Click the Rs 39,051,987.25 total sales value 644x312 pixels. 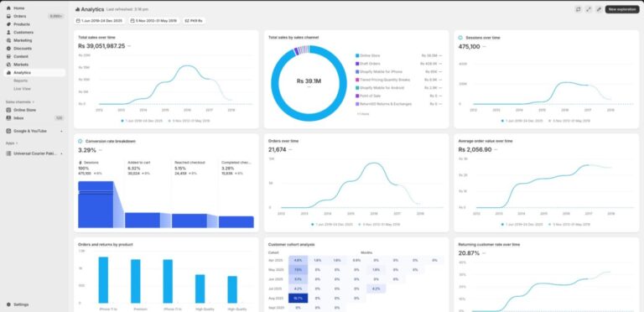point(101,46)
